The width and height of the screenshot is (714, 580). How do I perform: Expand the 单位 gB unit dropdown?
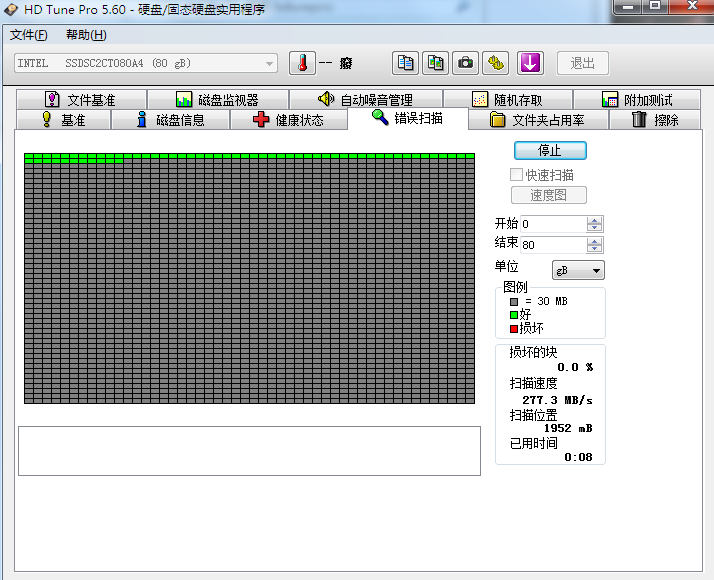point(578,270)
